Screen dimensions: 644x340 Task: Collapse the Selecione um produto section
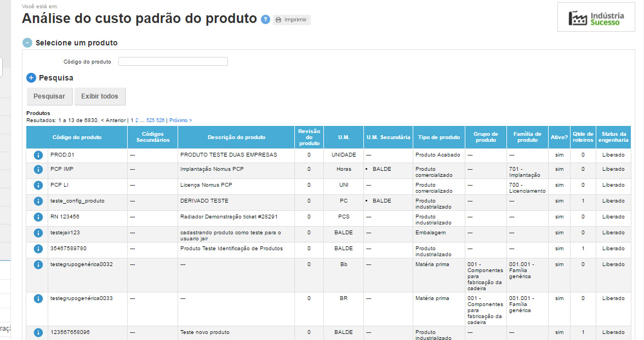pyautogui.click(x=27, y=43)
